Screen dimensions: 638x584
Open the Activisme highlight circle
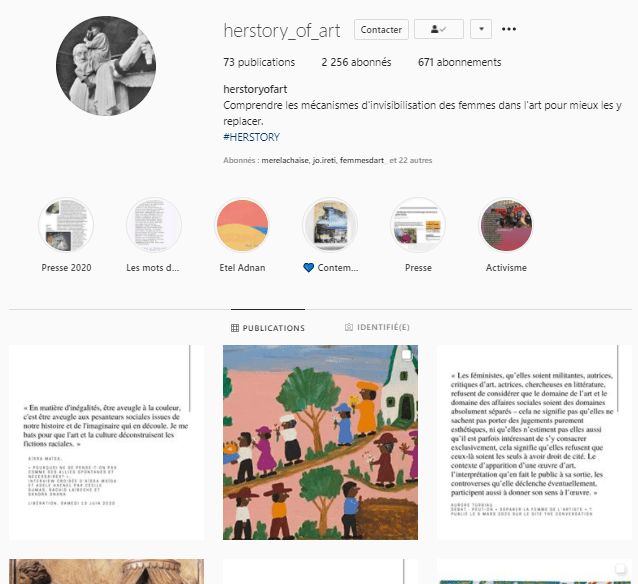click(x=506, y=225)
